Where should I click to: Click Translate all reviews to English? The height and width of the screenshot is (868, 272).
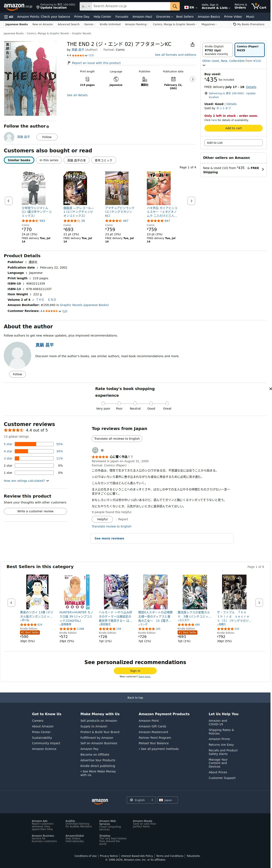(x=117, y=439)
